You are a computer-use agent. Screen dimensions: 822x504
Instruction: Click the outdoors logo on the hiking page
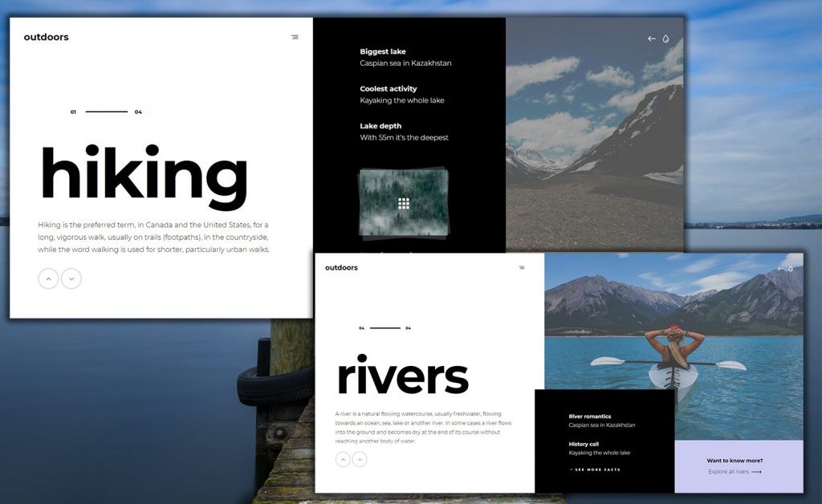(x=45, y=37)
